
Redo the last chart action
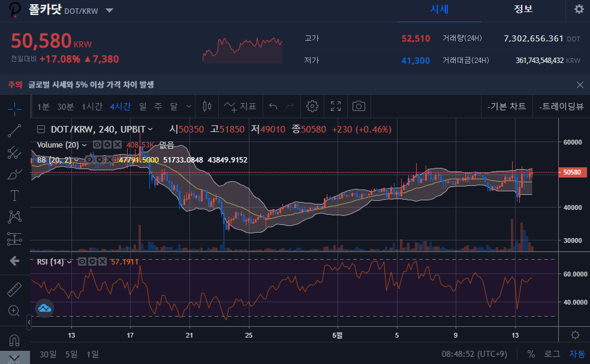pos(290,107)
